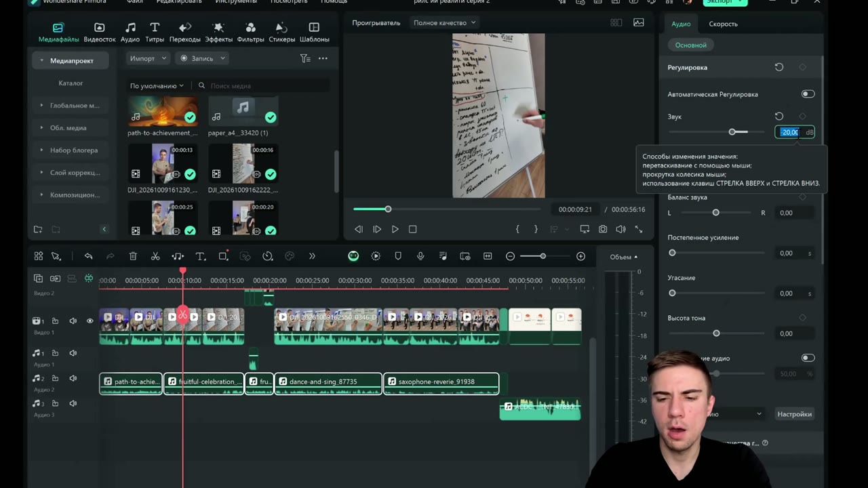868x488 pixels.
Task: Click the marker icon in timeline toolbar
Action: 398,256
